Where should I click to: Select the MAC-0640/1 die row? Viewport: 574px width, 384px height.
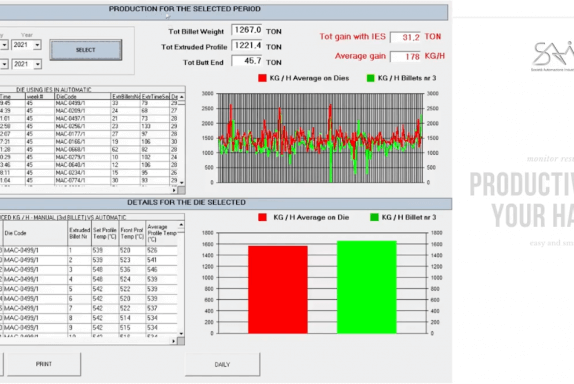coord(89,165)
